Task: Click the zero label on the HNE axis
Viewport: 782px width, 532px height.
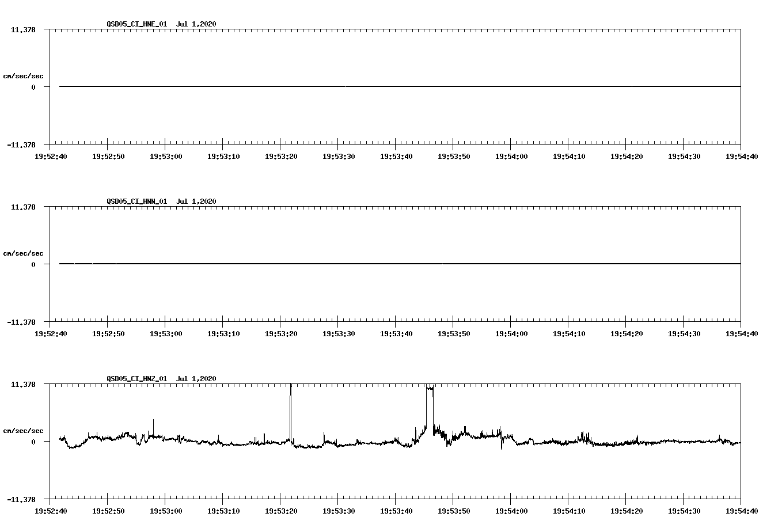Action: [33, 87]
